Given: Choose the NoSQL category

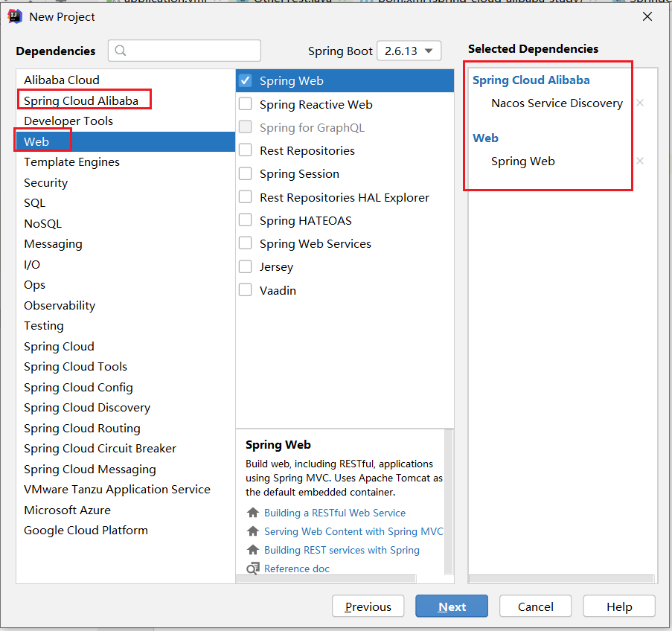Looking at the screenshot, I should tap(126, 223).
